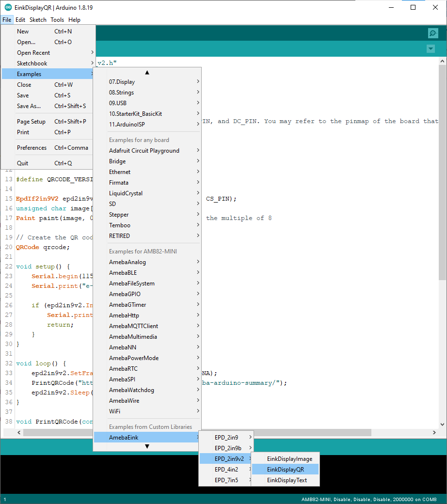447x504 pixels.
Task: Click the tab options dropdown arrow
Action: pos(430,49)
